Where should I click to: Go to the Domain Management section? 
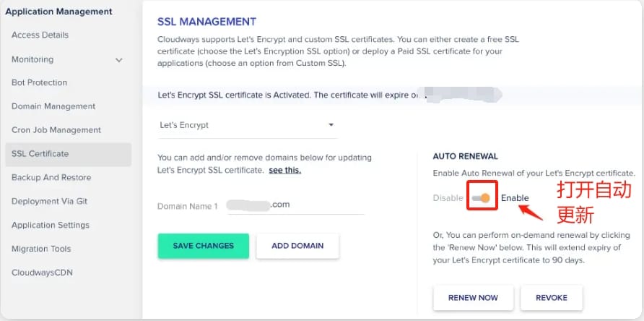click(53, 106)
